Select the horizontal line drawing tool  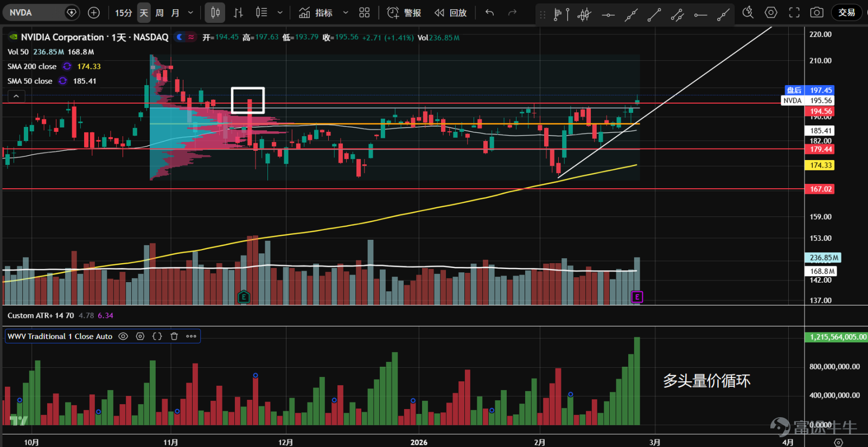point(608,15)
